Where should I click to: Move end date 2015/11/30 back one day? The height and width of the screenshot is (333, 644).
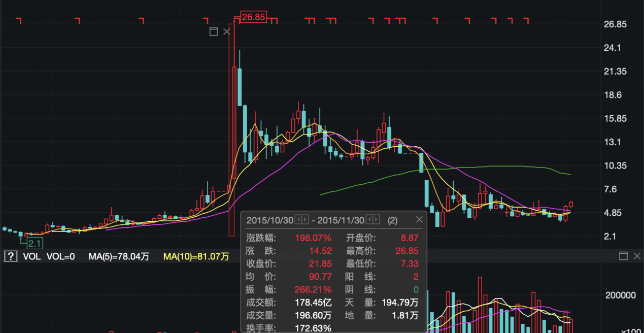(369, 220)
